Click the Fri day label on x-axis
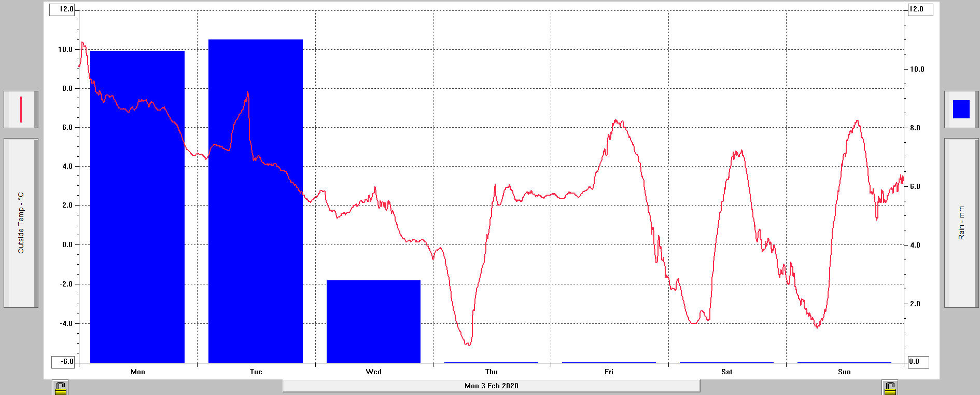The image size is (980, 395). click(x=609, y=372)
